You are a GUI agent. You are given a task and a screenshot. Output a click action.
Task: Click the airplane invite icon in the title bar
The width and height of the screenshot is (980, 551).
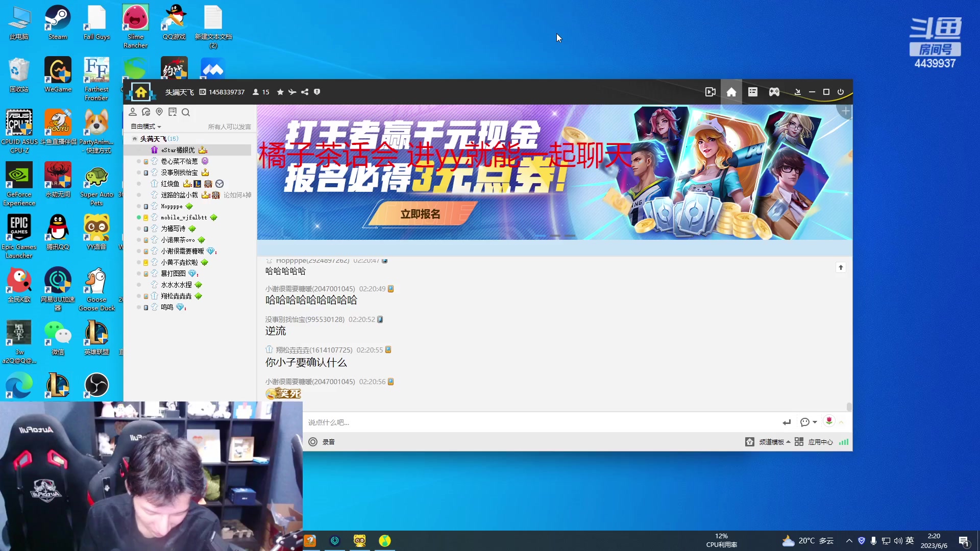tap(292, 92)
